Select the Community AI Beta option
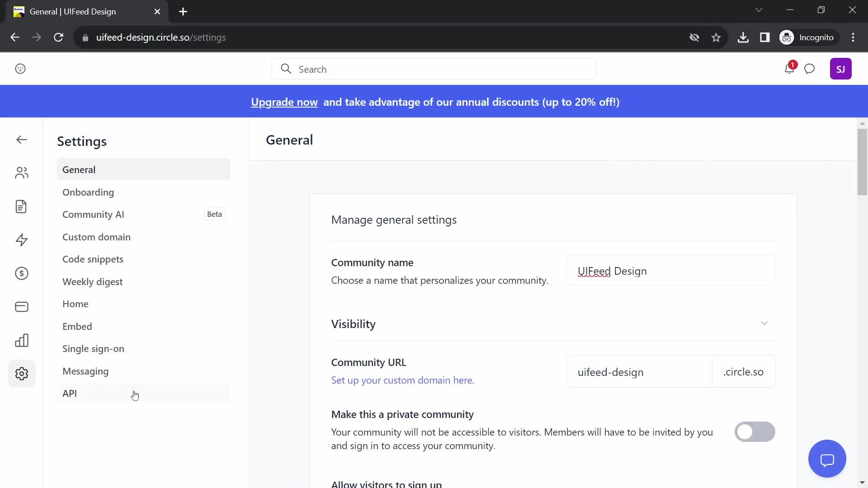This screenshot has width=868, height=488. 142,214
